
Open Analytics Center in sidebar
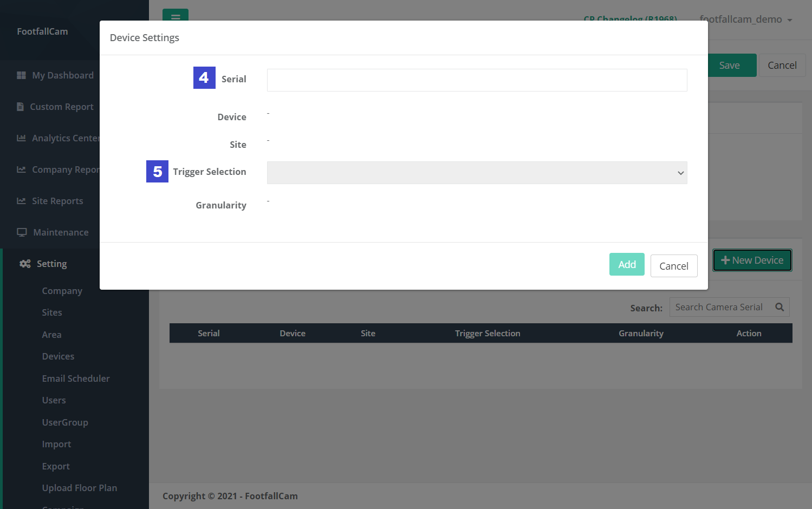(66, 138)
